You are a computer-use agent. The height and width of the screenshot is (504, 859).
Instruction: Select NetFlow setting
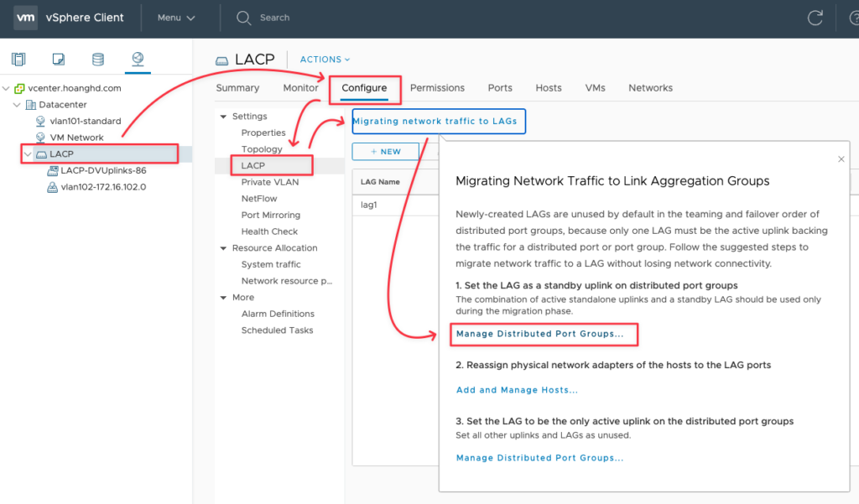[259, 198]
